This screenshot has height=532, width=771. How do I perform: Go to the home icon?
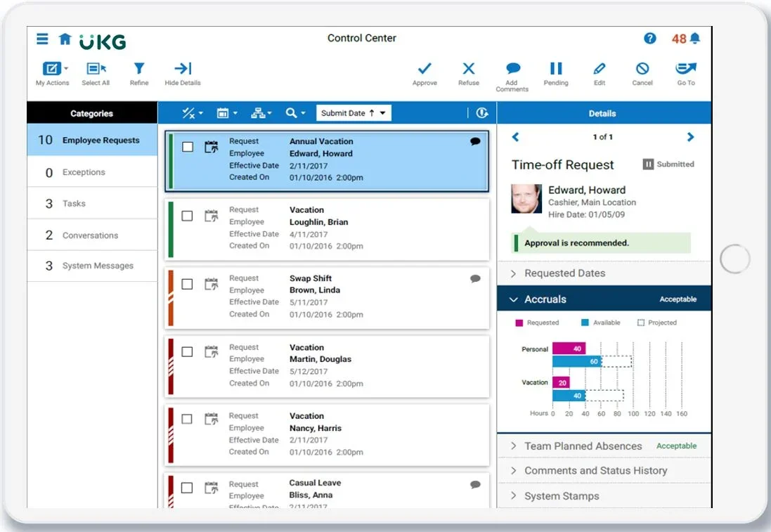tap(65, 39)
